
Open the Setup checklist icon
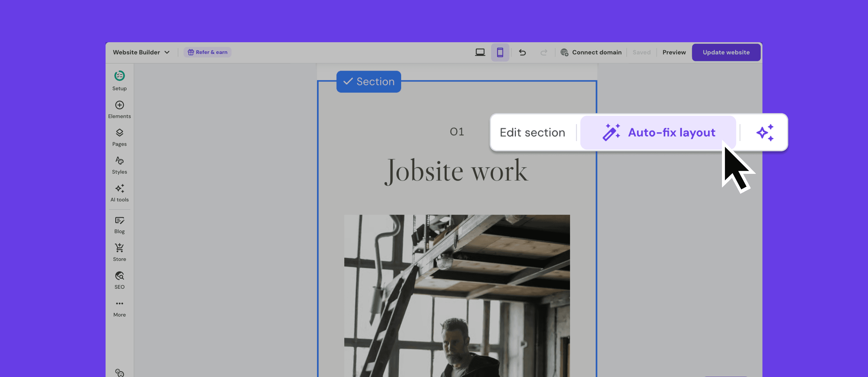(119, 76)
